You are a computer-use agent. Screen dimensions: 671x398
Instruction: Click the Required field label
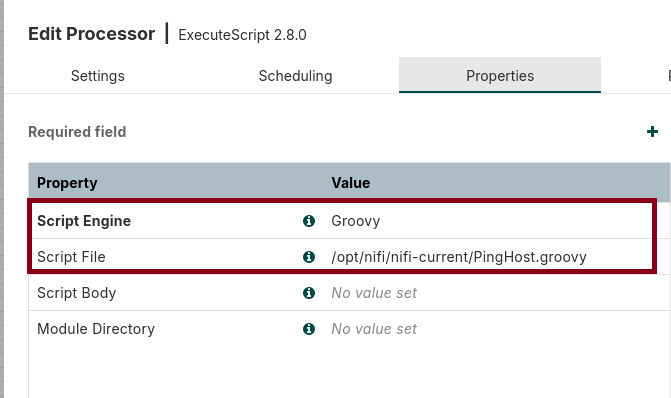click(x=77, y=132)
